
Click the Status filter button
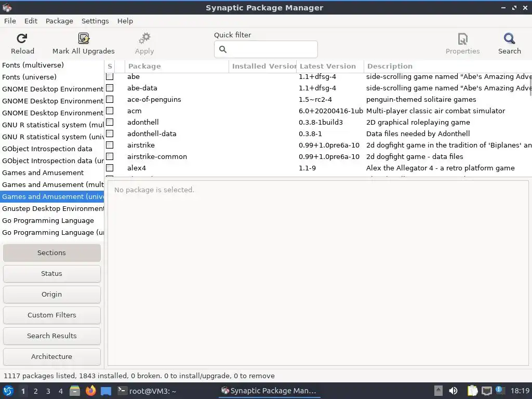[51, 273]
